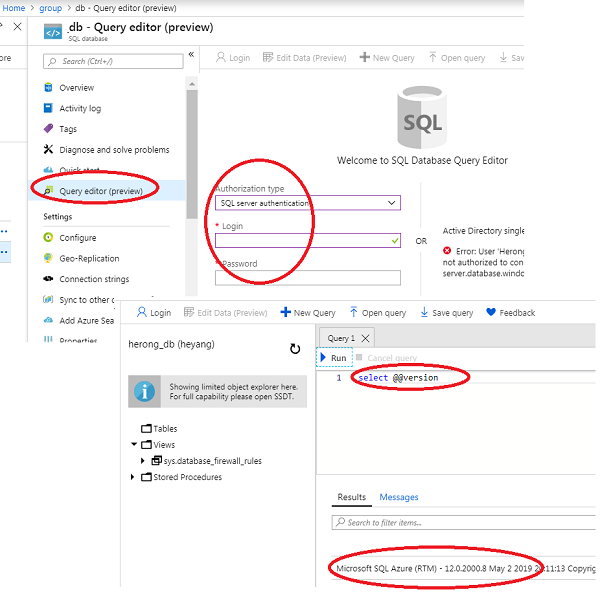Click the Login input field
This screenshot has width=600, height=594.
click(x=308, y=240)
